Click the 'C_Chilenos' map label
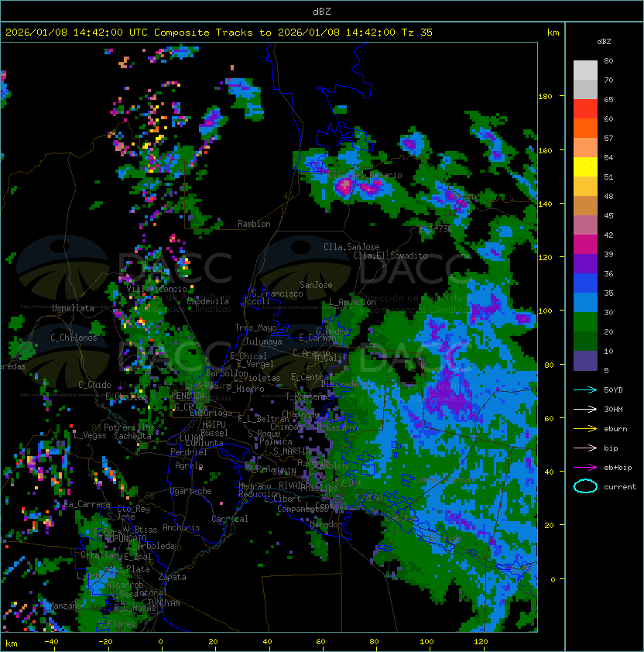 point(74,338)
